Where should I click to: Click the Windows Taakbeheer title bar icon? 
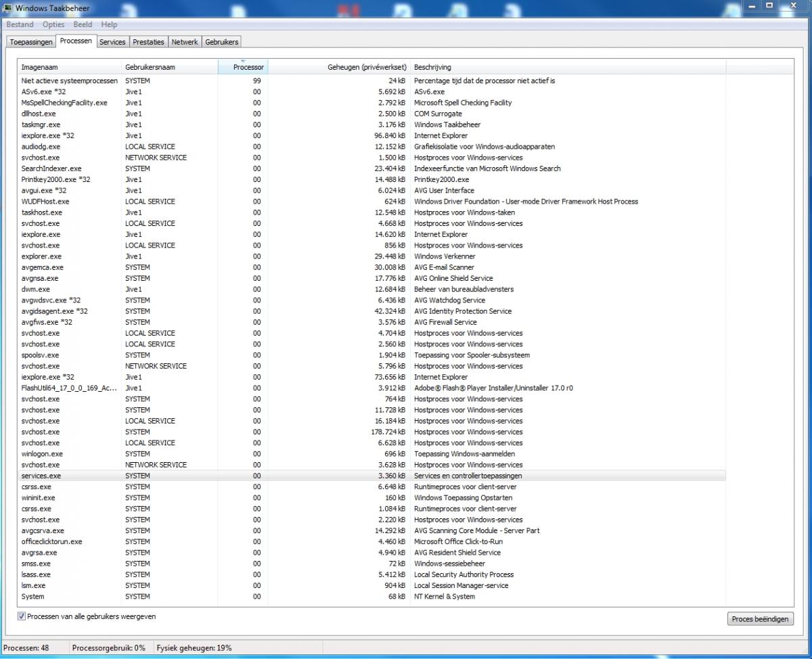click(9, 7)
